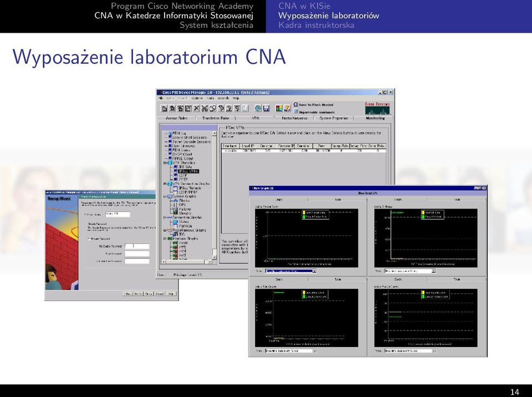Image resolution: width=532 pixels, height=397 pixels.
Task: Open the File menu in PIX Device Manager
Action: click(x=161, y=98)
